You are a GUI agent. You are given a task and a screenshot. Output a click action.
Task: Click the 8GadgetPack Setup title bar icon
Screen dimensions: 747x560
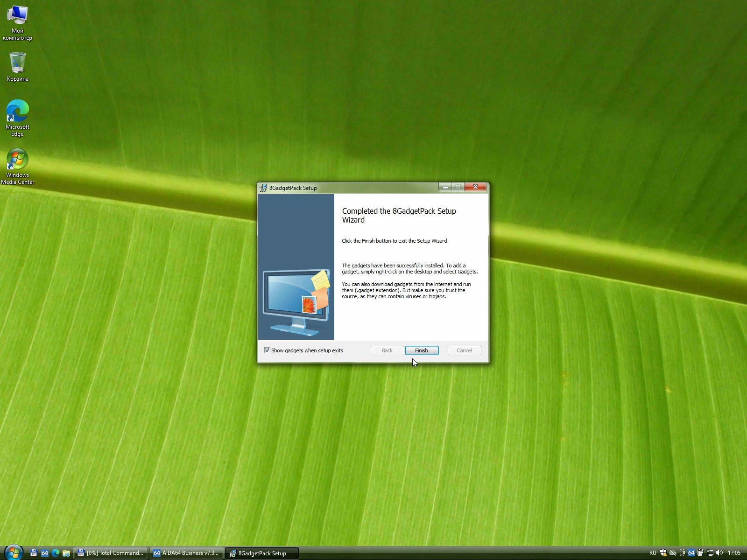point(263,188)
